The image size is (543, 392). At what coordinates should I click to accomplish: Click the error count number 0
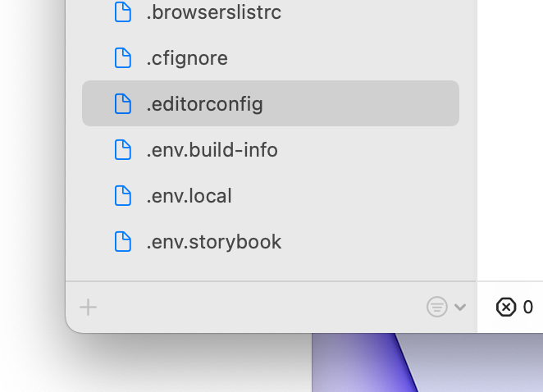(528, 308)
